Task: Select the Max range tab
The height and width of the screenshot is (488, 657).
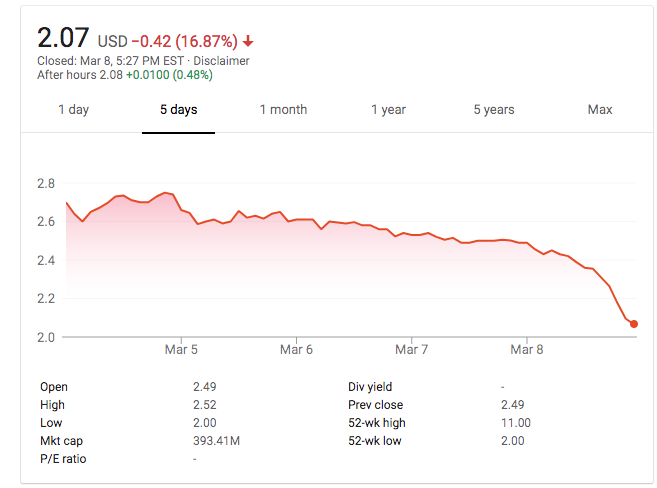Action: click(600, 110)
